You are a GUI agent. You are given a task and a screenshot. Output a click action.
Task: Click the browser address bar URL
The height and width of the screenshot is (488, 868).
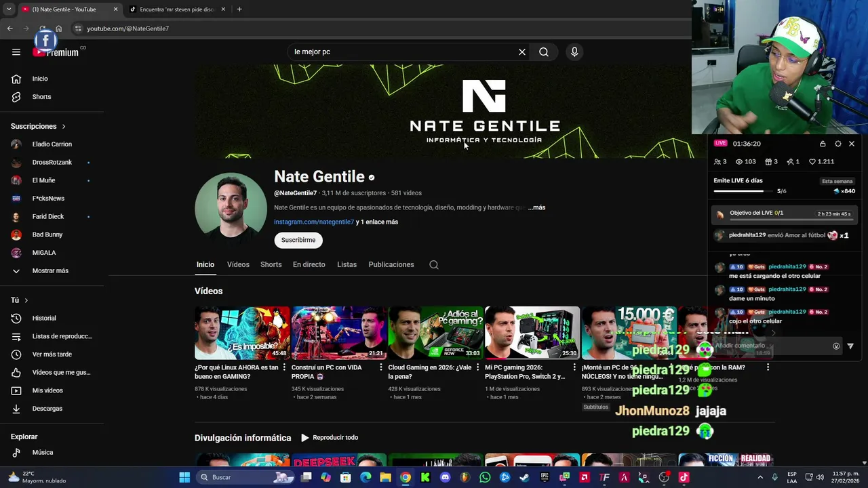[127, 28]
